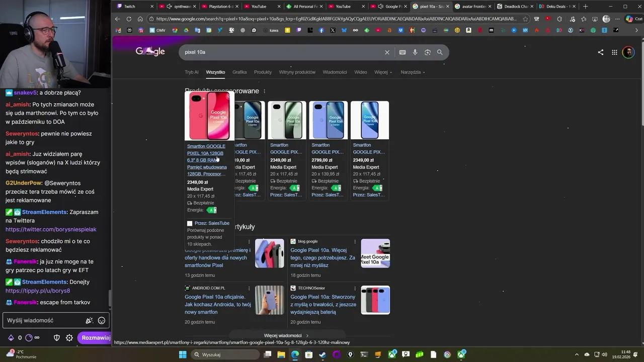This screenshot has height=362, width=644.
Task: Open Microsoft Edge from the taskbar
Action: pos(295,354)
